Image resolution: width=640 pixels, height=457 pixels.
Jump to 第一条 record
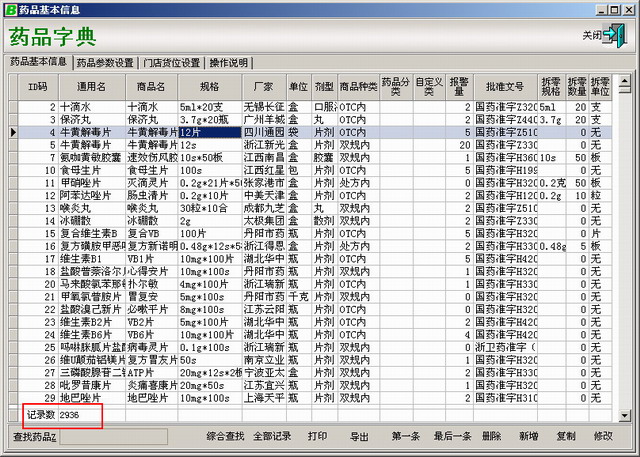coord(405,437)
